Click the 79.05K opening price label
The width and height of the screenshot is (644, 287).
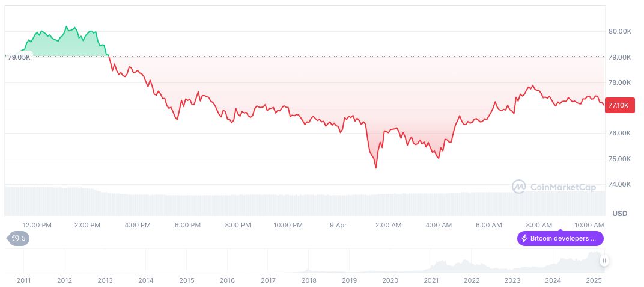(x=19, y=57)
